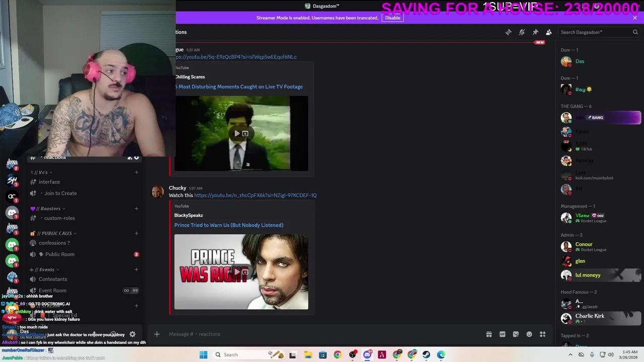Open Steam from taskbar

click(426, 354)
